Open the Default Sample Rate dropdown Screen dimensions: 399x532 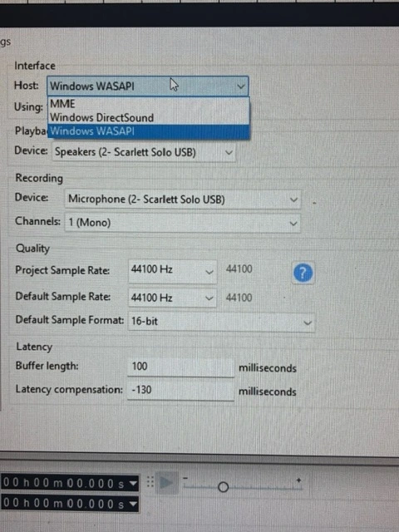[x=172, y=298]
